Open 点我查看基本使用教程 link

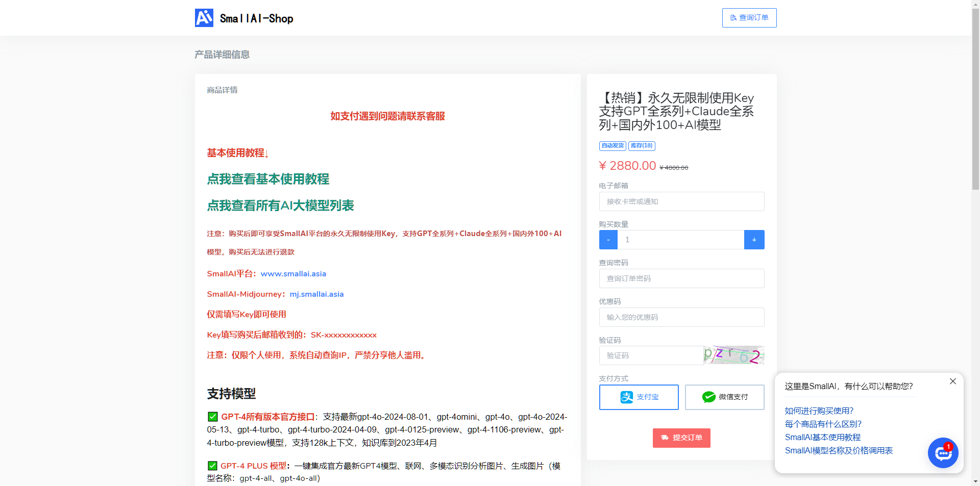(268, 179)
